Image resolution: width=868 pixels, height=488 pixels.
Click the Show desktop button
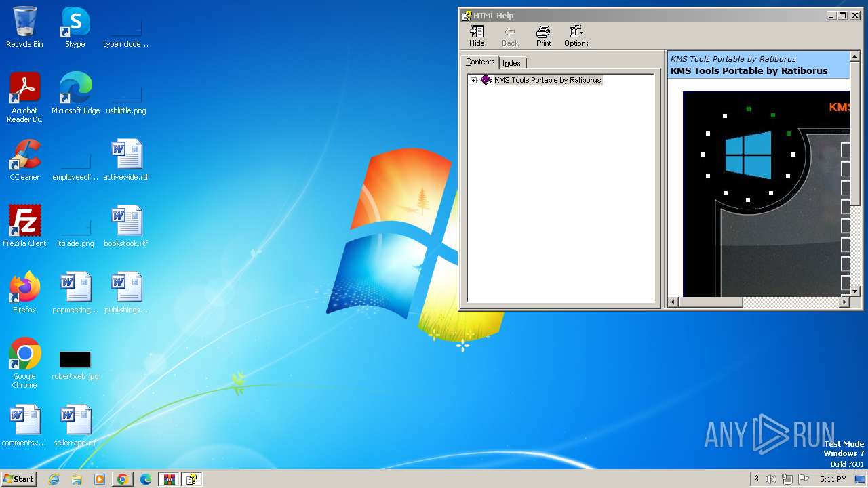(x=861, y=479)
